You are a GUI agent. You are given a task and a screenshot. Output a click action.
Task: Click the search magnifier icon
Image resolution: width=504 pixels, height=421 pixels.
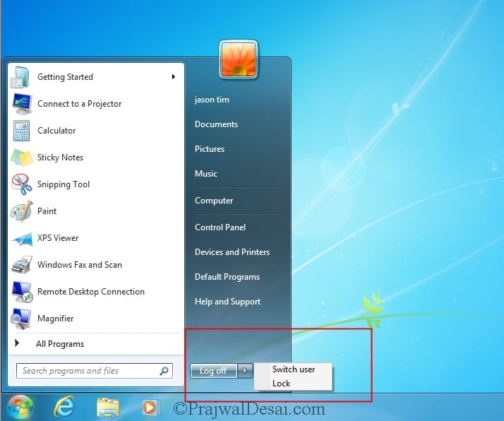click(x=164, y=371)
